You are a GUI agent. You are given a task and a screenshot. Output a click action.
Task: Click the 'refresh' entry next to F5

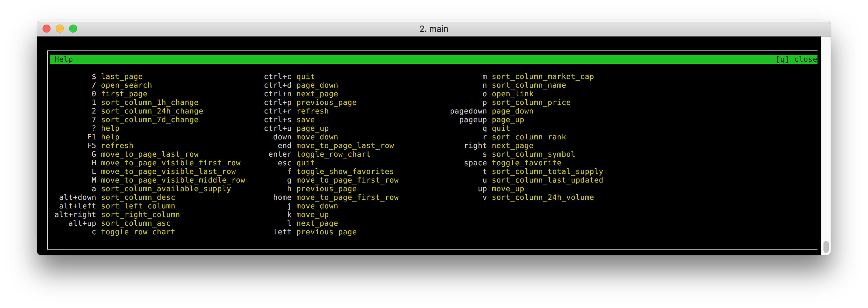click(x=117, y=146)
